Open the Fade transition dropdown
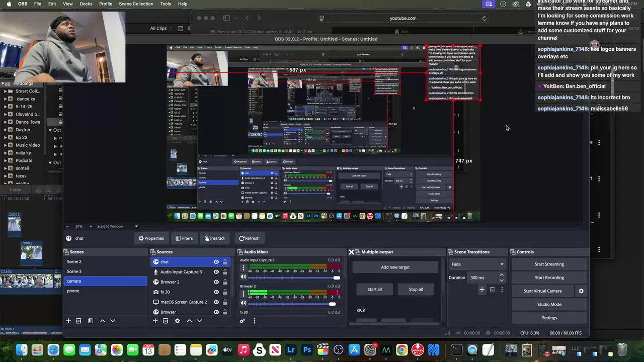Viewport: 644px width, 362px height. click(477, 264)
